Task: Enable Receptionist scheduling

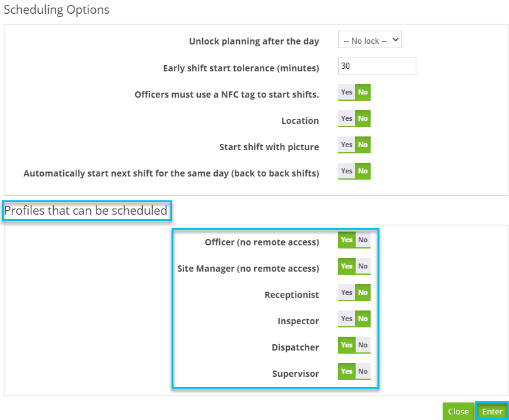Action: point(346,292)
